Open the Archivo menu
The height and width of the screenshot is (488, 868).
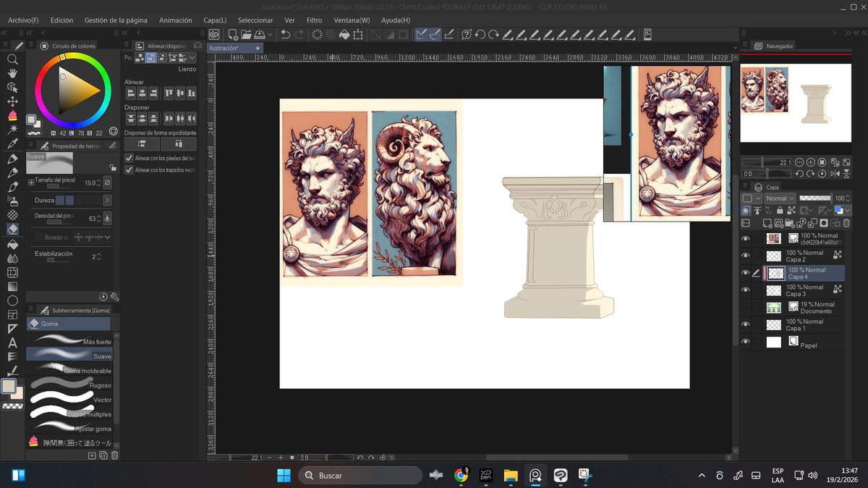(x=23, y=20)
